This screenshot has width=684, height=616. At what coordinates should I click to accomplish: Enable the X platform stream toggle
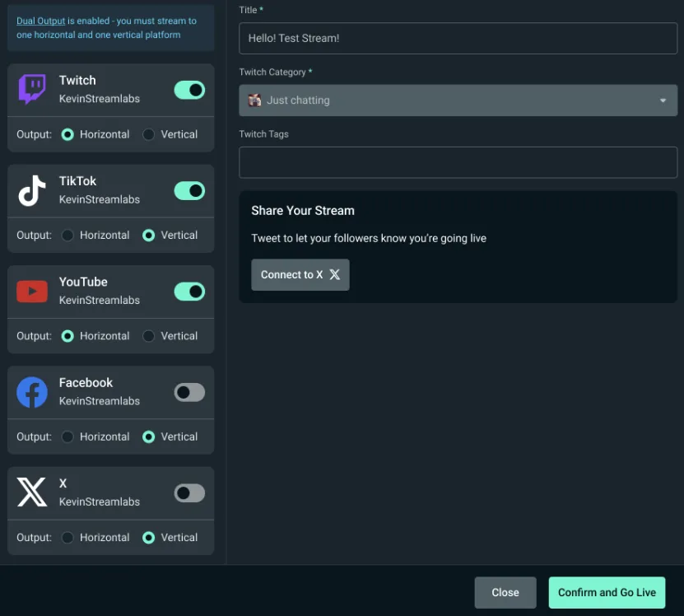[189, 493]
